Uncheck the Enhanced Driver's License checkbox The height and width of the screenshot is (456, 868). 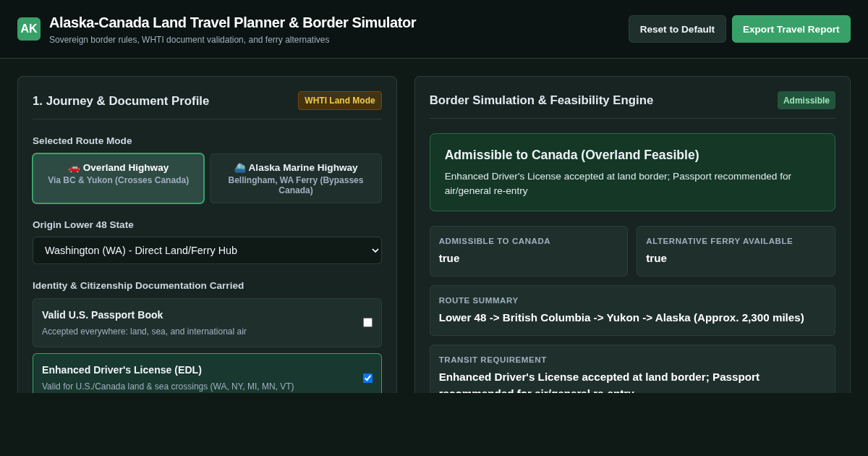(x=367, y=378)
